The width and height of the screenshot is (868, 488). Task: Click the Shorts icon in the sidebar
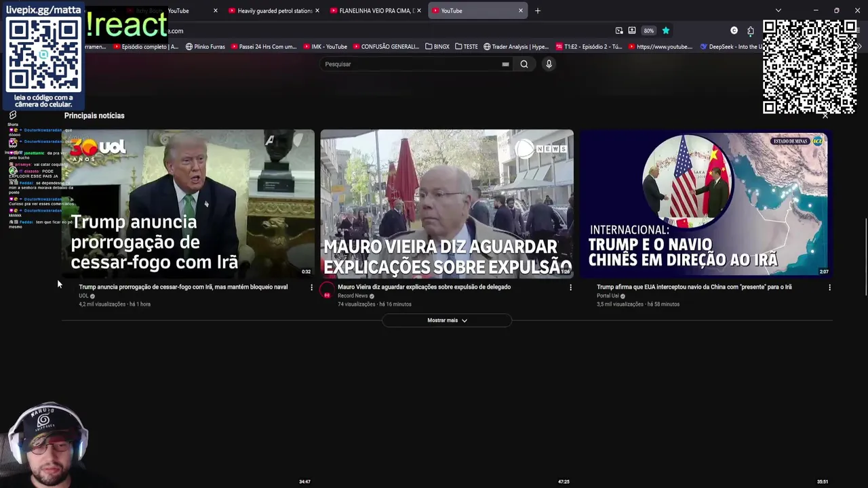pos(12,115)
